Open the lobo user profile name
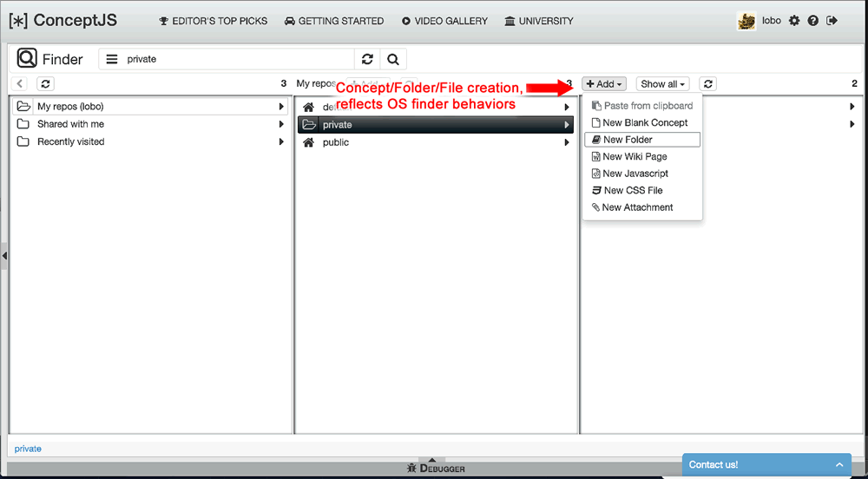Viewport: 868px width, 479px height. [772, 21]
